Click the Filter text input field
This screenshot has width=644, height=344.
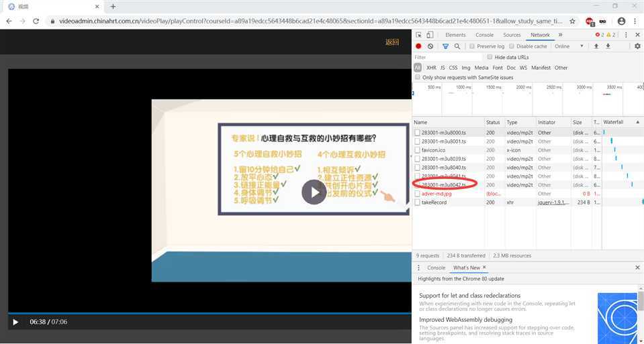(x=447, y=58)
